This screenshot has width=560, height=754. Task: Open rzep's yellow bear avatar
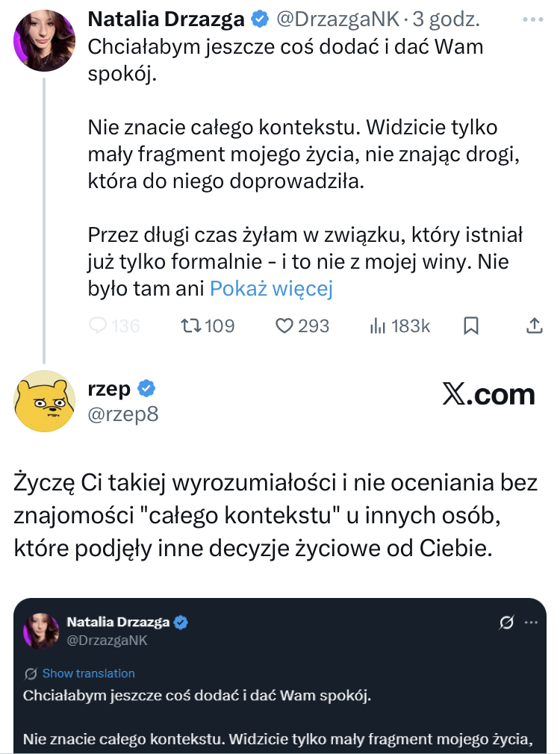[44, 401]
